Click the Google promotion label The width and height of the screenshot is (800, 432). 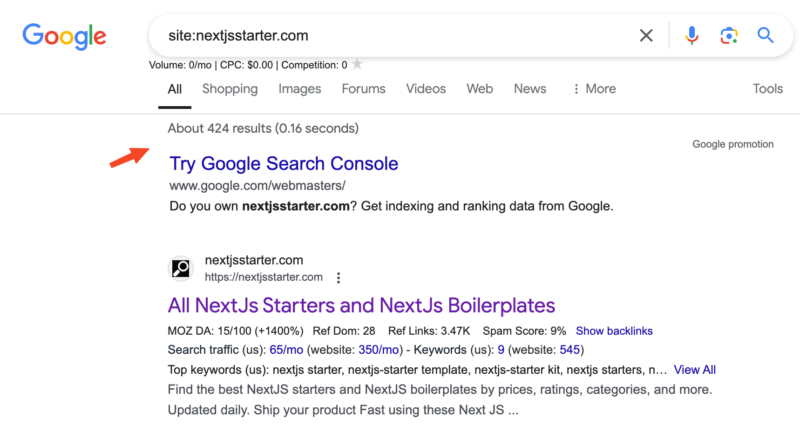[x=733, y=144]
